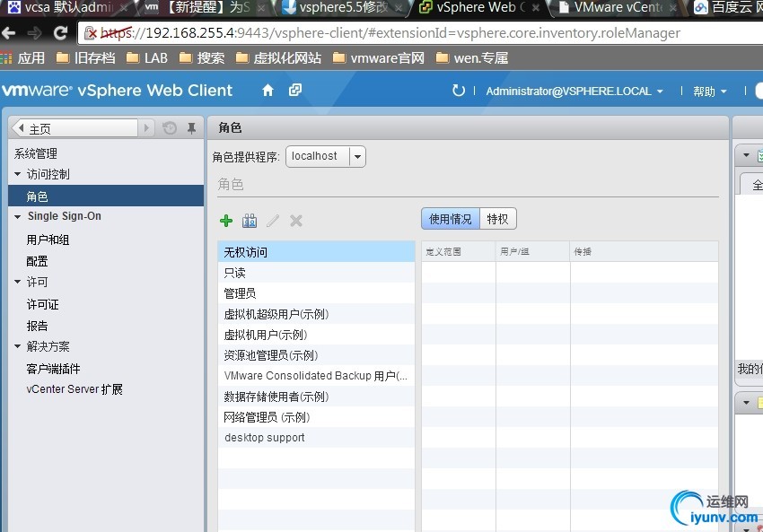Select 角色 in navigator

point(106,196)
